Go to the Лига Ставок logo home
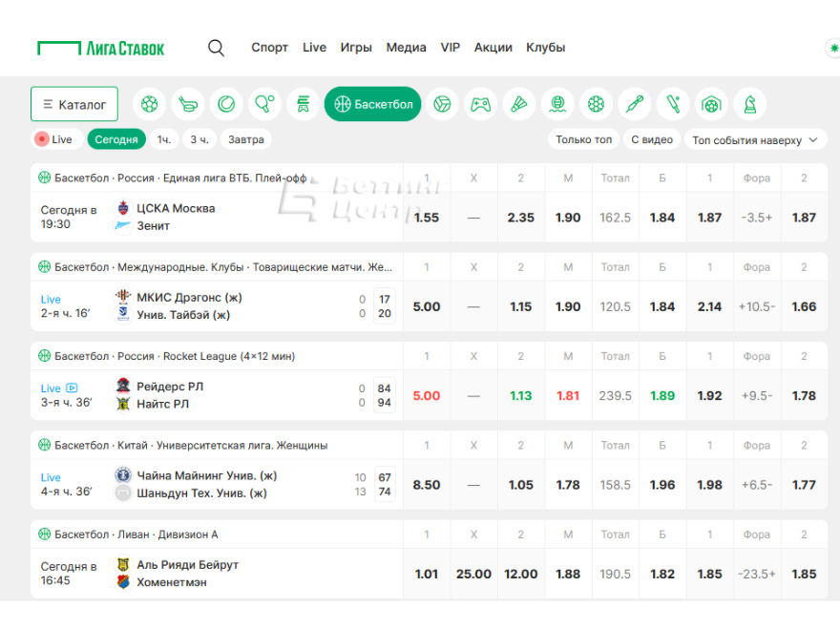840x629 pixels. 101,49
